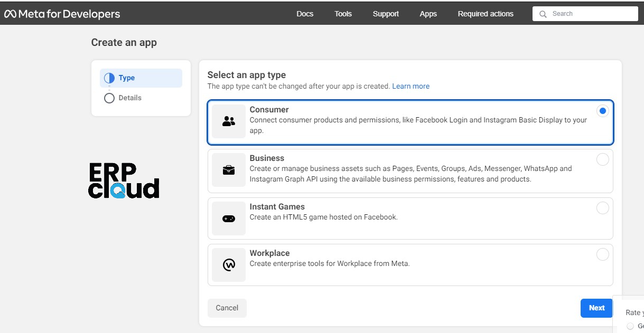
Task: Focus the Search input field
Action: click(585, 14)
